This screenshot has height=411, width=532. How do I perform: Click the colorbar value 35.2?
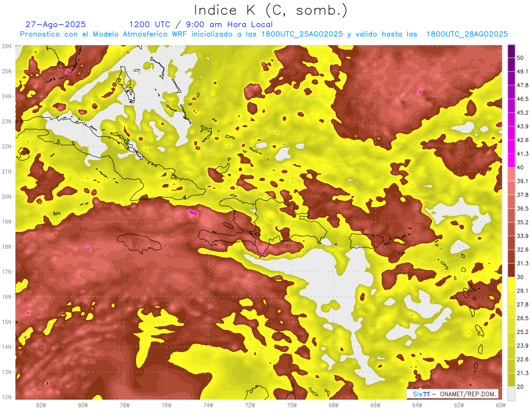pyautogui.click(x=523, y=222)
